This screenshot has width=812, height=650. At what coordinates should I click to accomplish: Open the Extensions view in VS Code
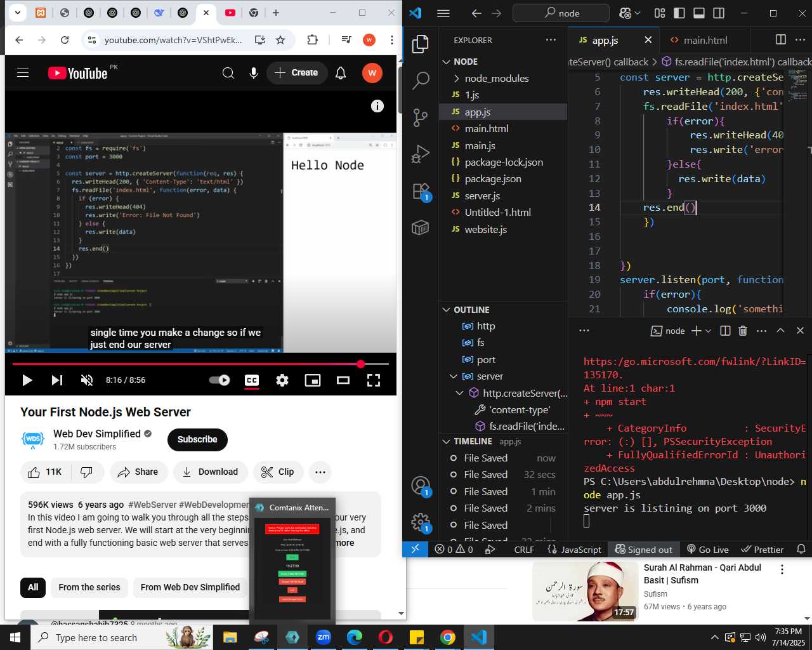coord(420,191)
